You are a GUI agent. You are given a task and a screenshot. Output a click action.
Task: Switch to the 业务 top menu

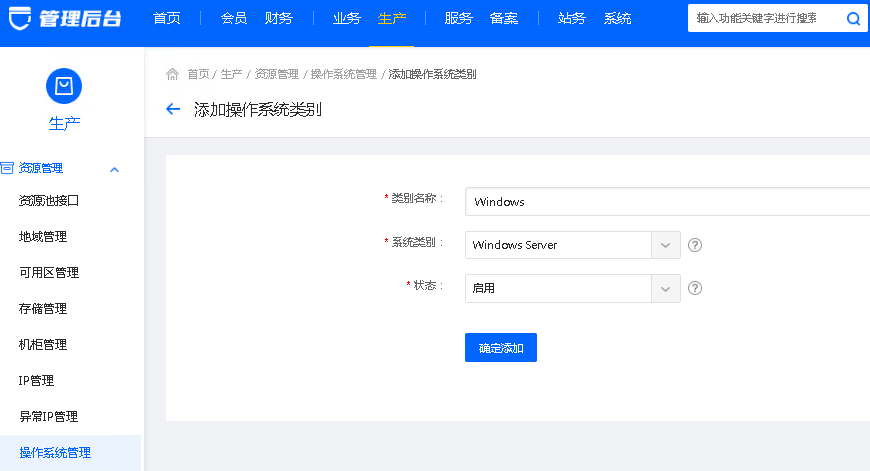pyautogui.click(x=346, y=18)
